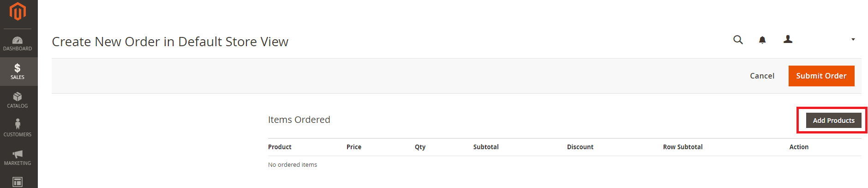Click the Discount column header
Screen dimensions: 868x188
(x=580, y=147)
